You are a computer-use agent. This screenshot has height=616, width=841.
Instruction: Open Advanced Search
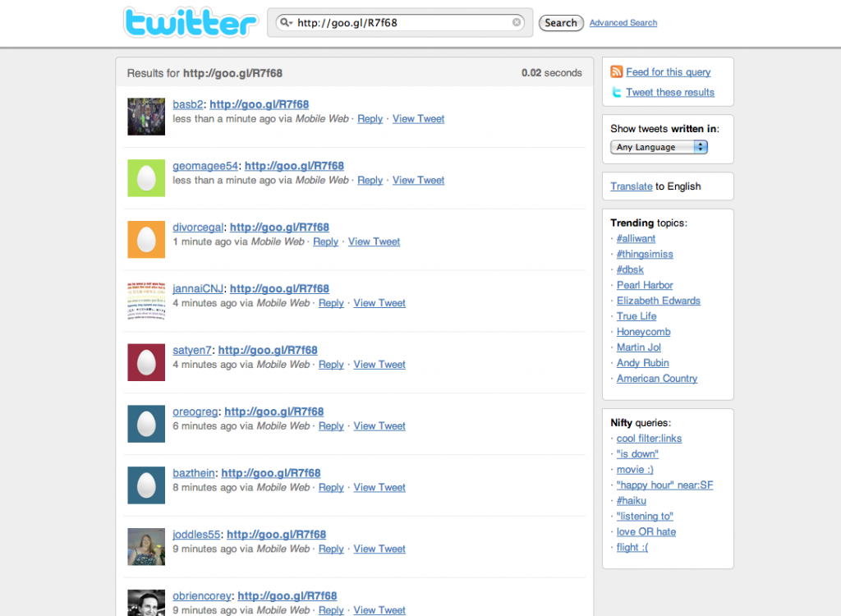[x=623, y=22]
